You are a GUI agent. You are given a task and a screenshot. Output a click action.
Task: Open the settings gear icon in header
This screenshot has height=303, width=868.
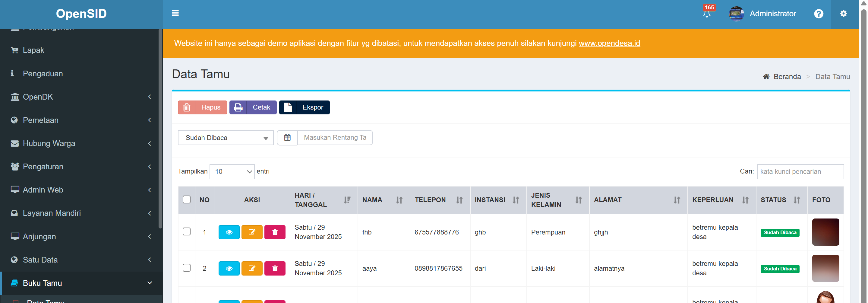pyautogui.click(x=843, y=14)
